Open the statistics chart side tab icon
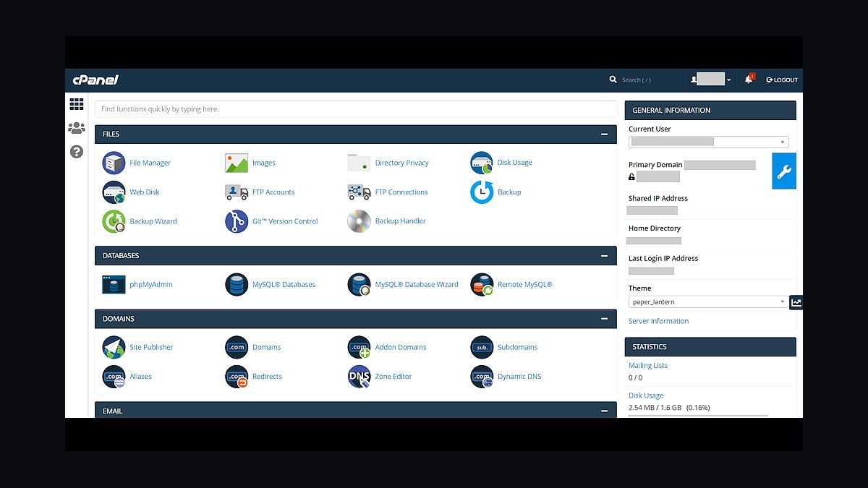Viewport: 868px width, 488px height. [796, 302]
